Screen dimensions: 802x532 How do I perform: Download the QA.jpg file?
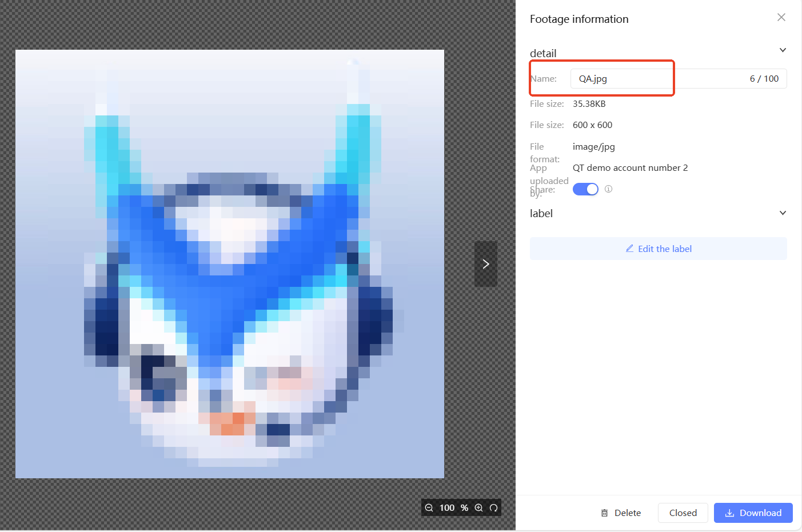pos(753,513)
